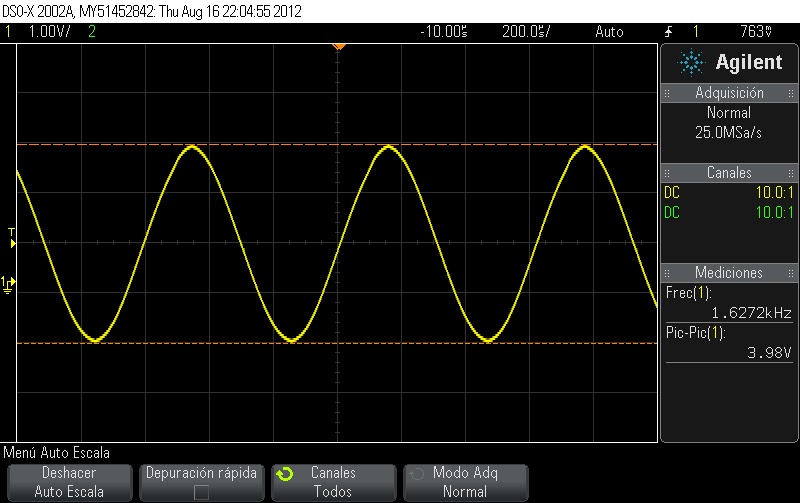Click the upper orange dashed measurement cursor line
Image resolution: width=800 pixels, height=503 pixels.
(337, 145)
